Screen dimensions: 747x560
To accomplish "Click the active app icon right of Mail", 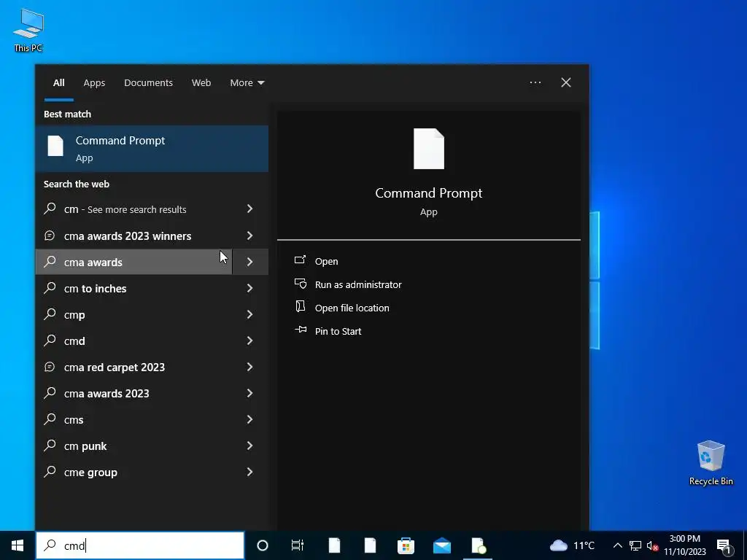I will (479, 545).
